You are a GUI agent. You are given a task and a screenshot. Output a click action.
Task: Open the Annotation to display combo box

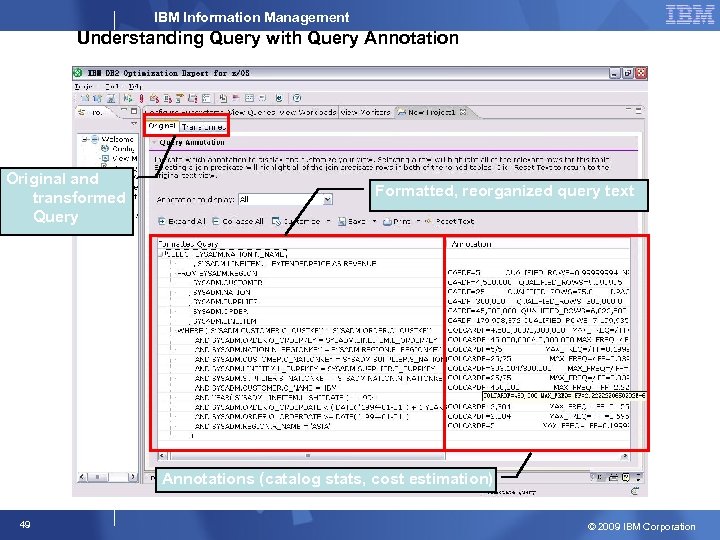[x=285, y=199]
